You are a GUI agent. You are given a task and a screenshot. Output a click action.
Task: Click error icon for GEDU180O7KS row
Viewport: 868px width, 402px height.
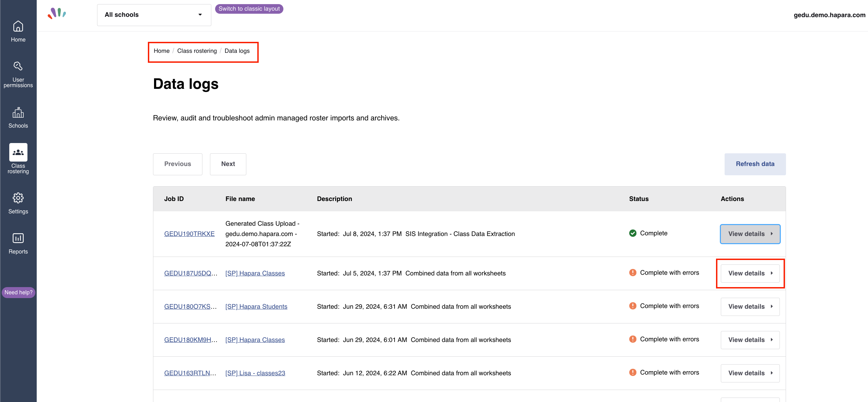click(x=633, y=306)
